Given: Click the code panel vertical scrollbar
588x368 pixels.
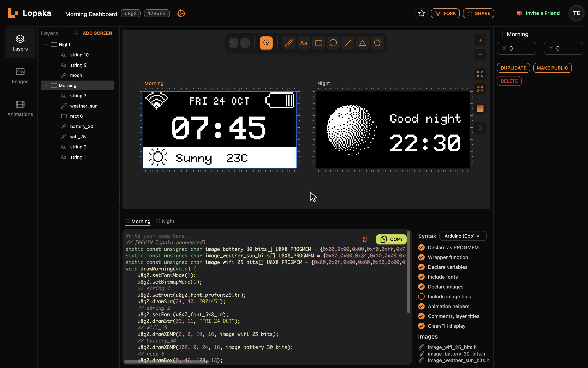Looking at the screenshot, I should pos(409,272).
